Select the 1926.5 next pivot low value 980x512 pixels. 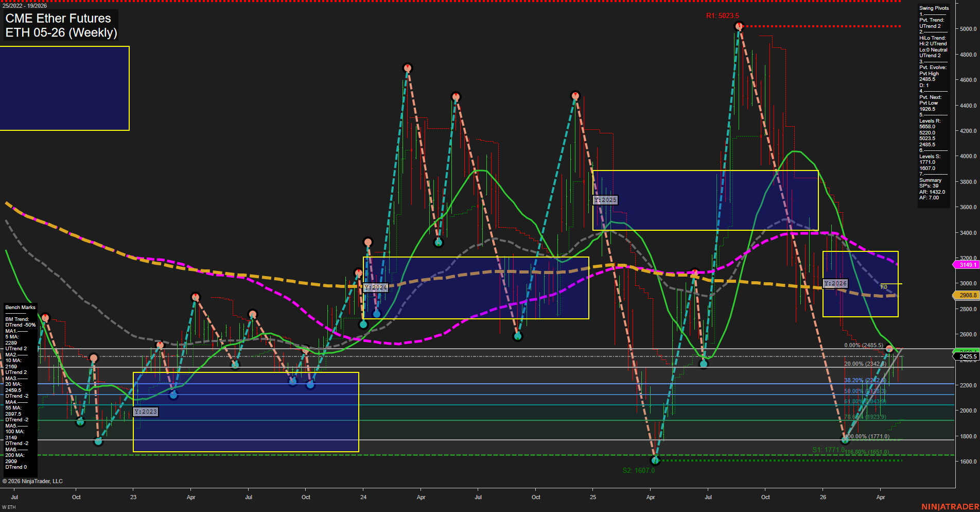pos(927,109)
